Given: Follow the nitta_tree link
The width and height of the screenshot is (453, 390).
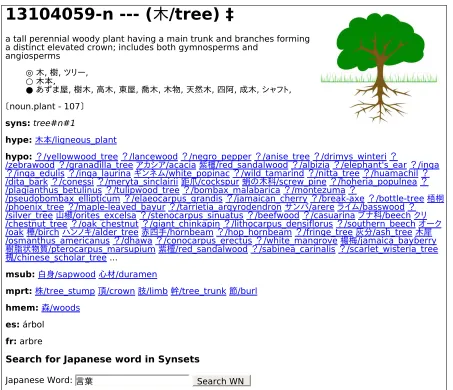Looking at the screenshot, I should point(334,173).
